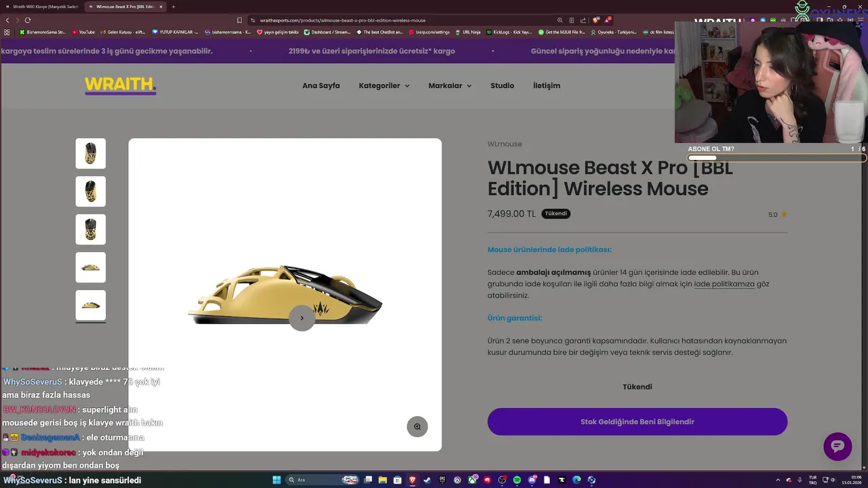Expand the Kategoriler dropdown menu
The width and height of the screenshot is (868, 488).
pos(384,85)
